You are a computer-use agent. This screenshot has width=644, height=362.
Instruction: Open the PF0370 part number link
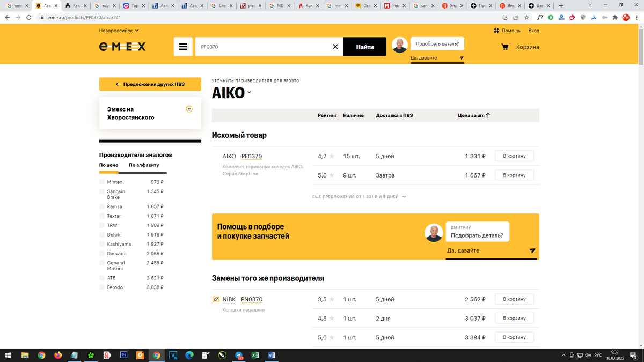pos(252,157)
